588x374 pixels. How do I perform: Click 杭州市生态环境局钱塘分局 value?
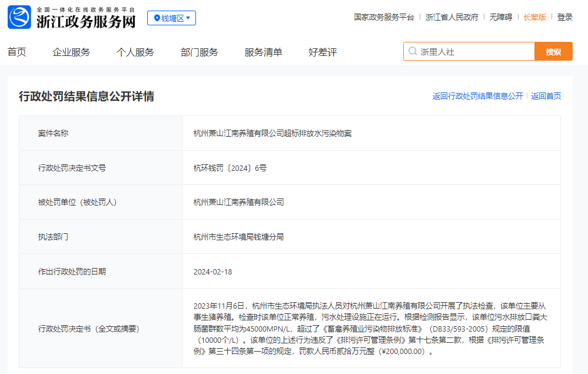tap(238, 237)
